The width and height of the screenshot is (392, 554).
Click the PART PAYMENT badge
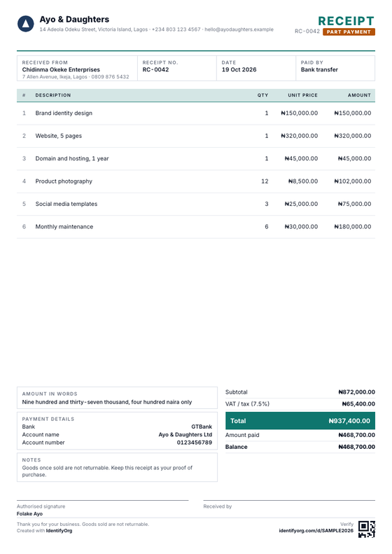[349, 32]
